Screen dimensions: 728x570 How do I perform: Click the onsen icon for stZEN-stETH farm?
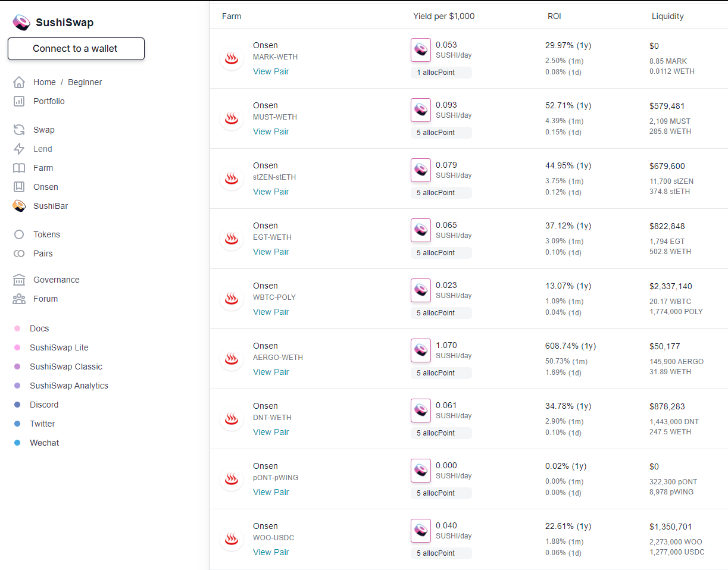232,178
